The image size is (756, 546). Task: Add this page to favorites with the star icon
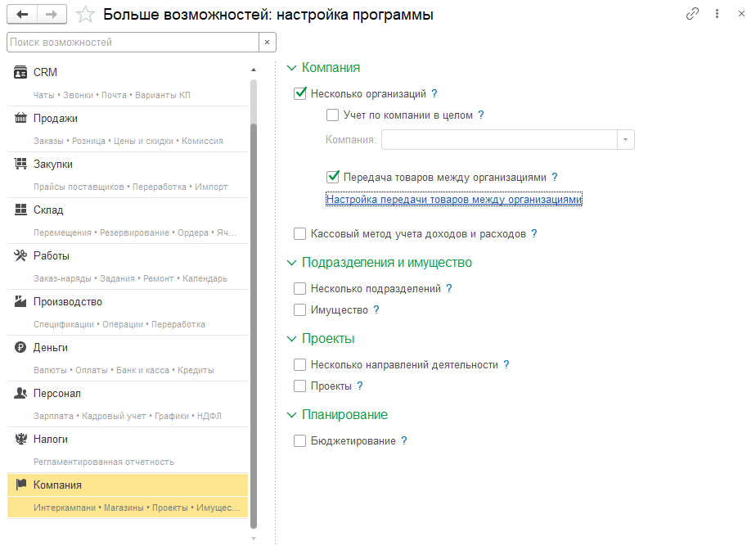tap(85, 15)
